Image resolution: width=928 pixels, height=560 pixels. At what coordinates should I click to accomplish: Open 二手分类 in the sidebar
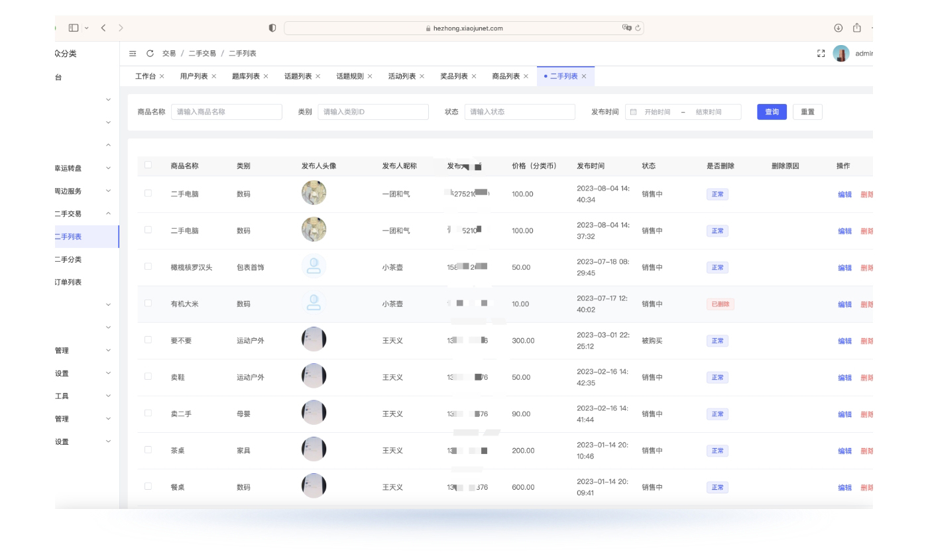point(68,260)
